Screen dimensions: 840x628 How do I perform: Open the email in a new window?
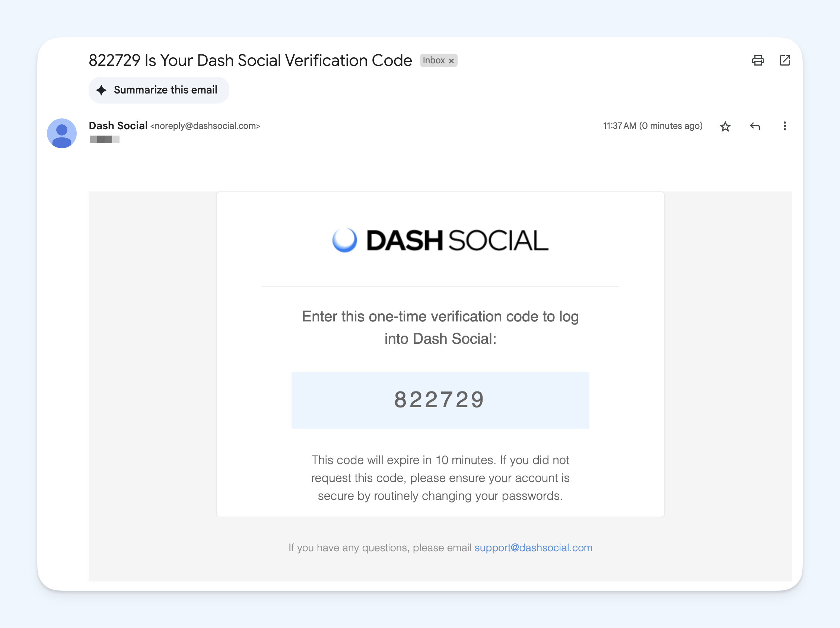click(785, 60)
